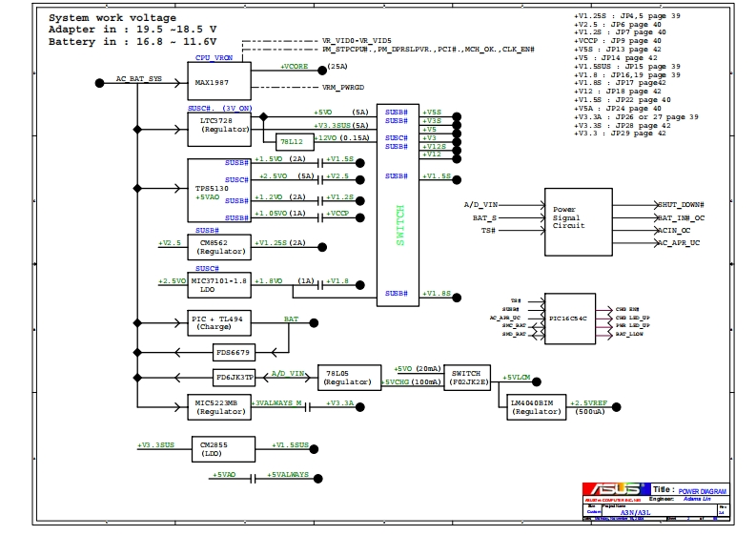This screenshot has height=535, width=756.
Task: Select the CM8562 regulator block
Action: pyautogui.click(x=219, y=246)
